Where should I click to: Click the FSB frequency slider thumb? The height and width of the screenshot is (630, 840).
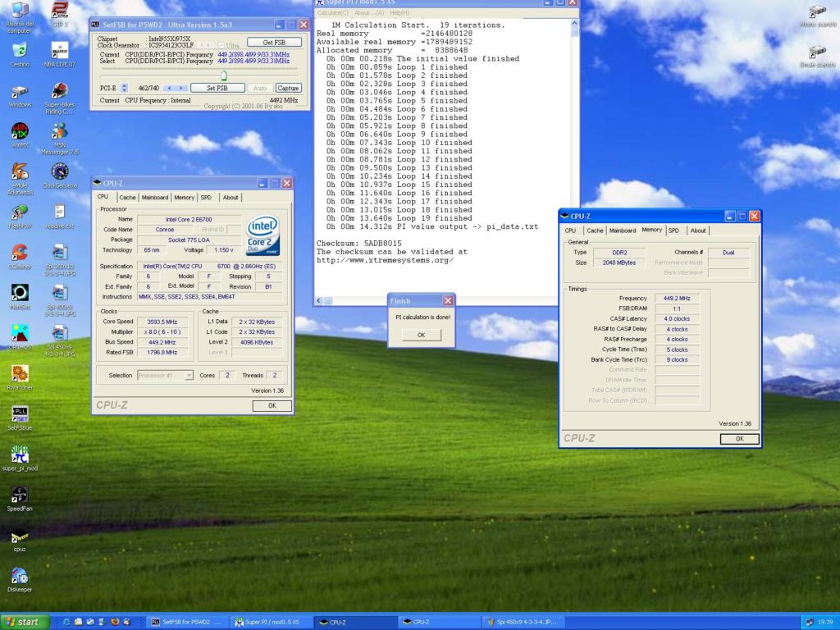[x=224, y=75]
